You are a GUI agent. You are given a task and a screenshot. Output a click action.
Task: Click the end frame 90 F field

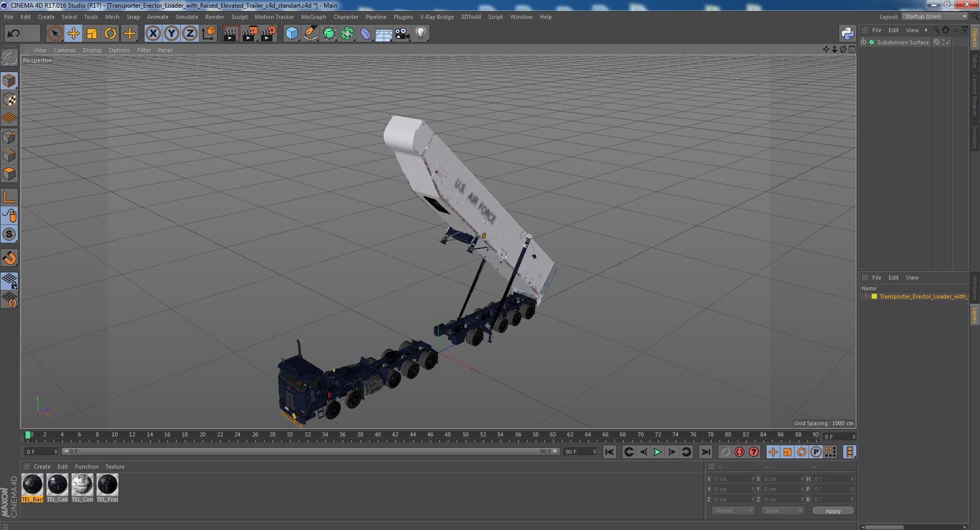[580, 452]
